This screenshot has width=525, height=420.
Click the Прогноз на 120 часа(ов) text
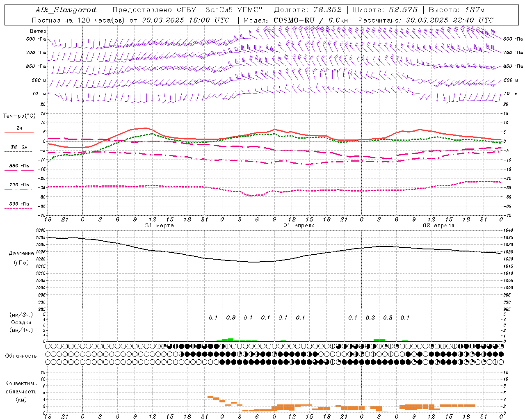point(78,20)
